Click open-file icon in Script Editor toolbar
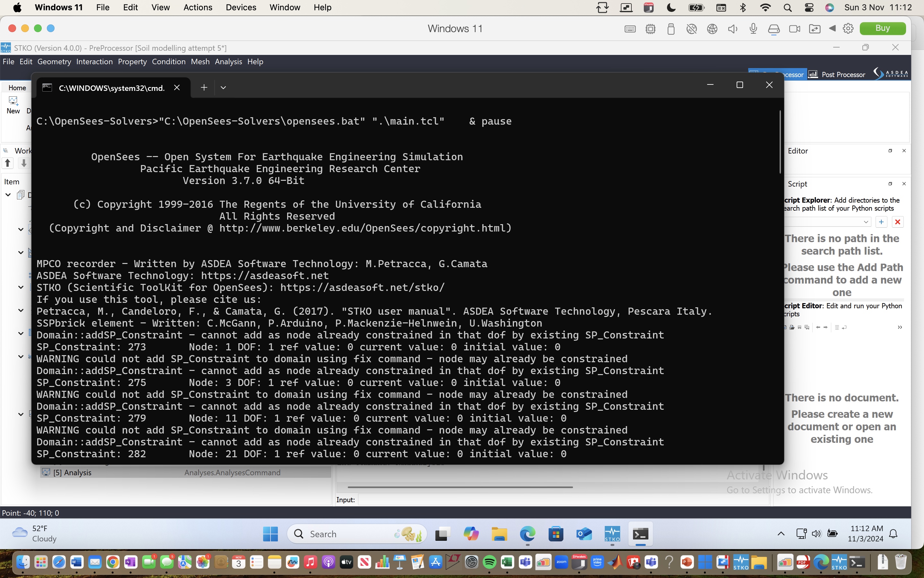Screen dimensions: 924x578 pyautogui.click(x=792, y=327)
